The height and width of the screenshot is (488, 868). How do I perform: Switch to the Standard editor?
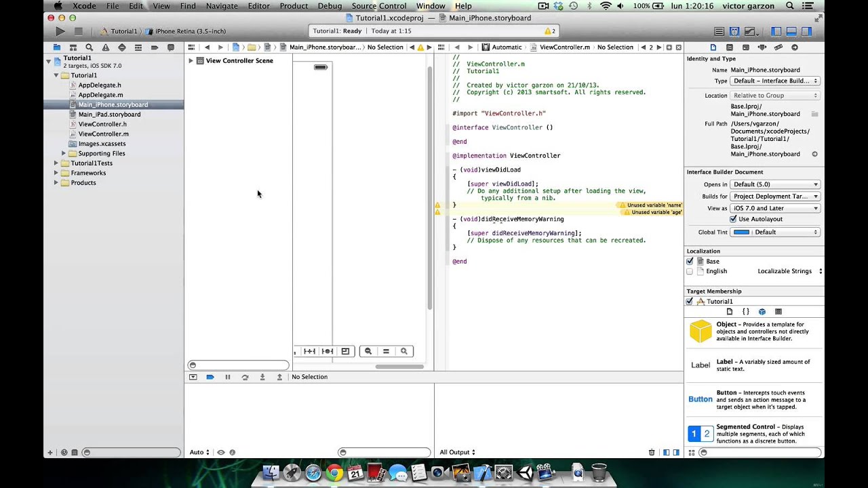(719, 31)
